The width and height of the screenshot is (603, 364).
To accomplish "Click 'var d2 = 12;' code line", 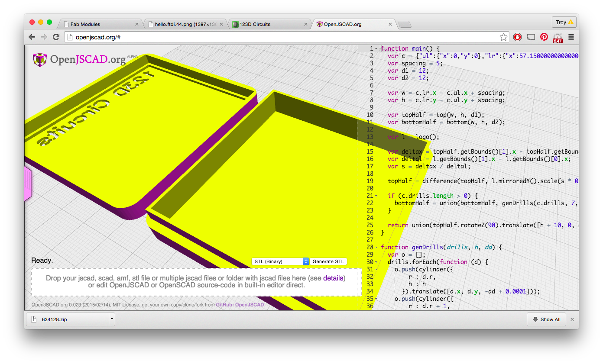I will coord(408,78).
